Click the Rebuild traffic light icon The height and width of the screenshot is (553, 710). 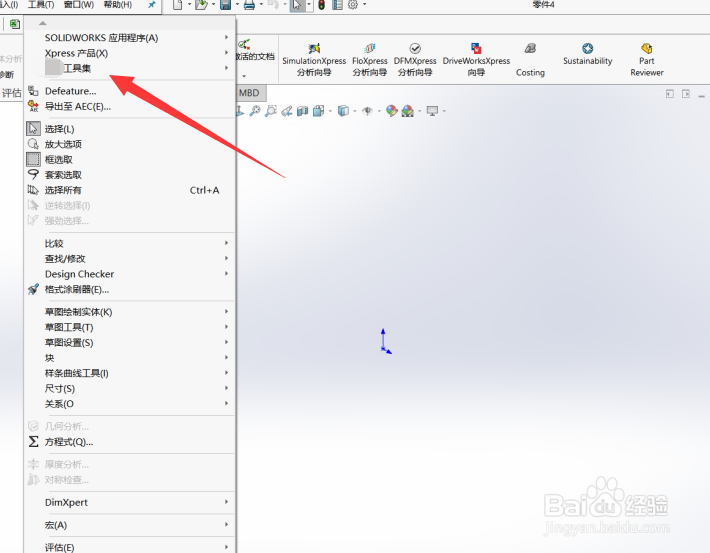[x=321, y=5]
